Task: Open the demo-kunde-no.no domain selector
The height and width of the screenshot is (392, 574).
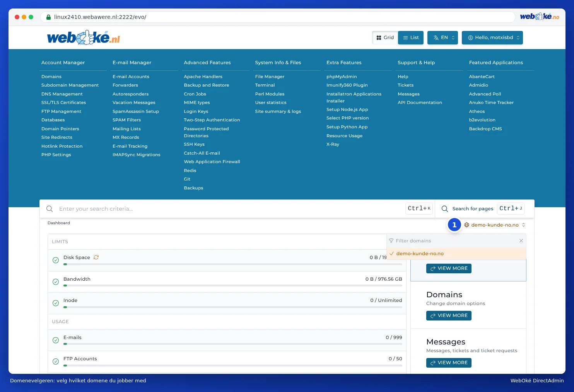Action: click(495, 225)
